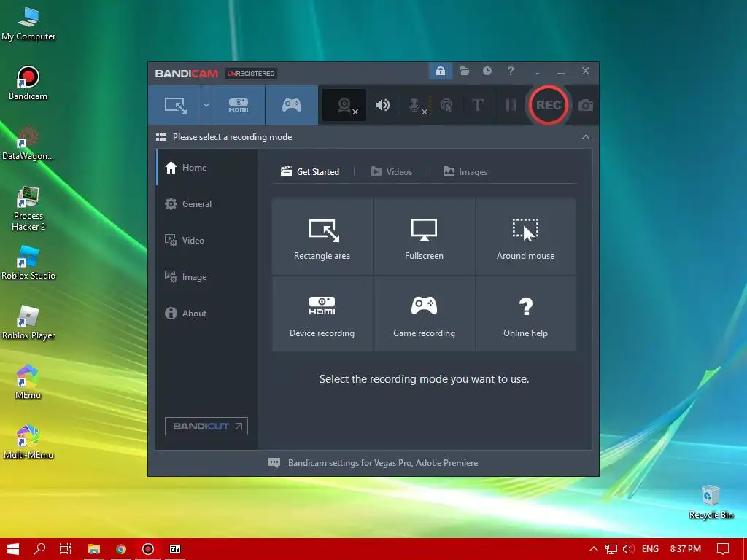Click the UNREGISTERED badge
The width and height of the screenshot is (747, 560).
tap(251, 74)
